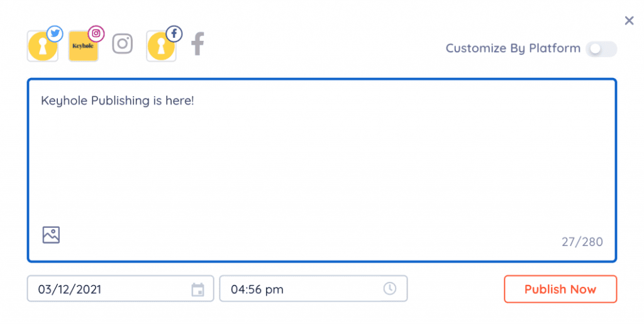Select the Facebook Keyhole account avatar
This screenshot has height=324, width=644.
click(x=161, y=47)
